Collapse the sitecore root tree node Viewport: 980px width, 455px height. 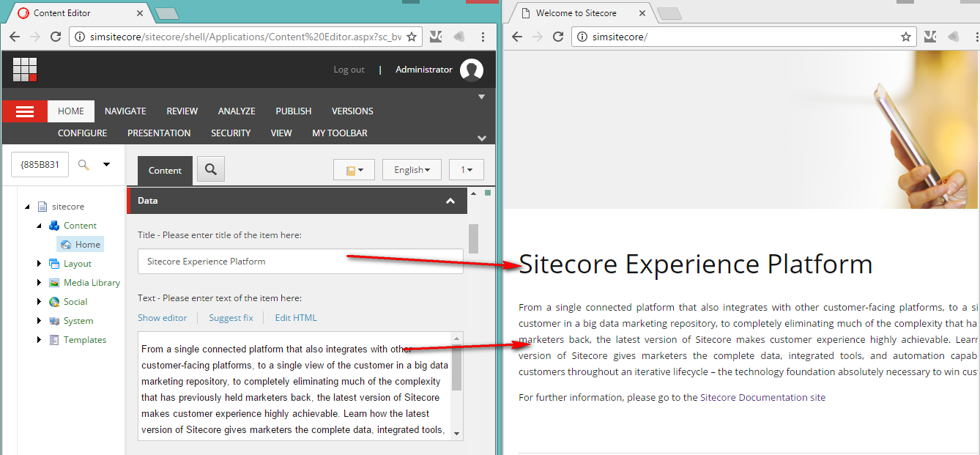point(28,207)
